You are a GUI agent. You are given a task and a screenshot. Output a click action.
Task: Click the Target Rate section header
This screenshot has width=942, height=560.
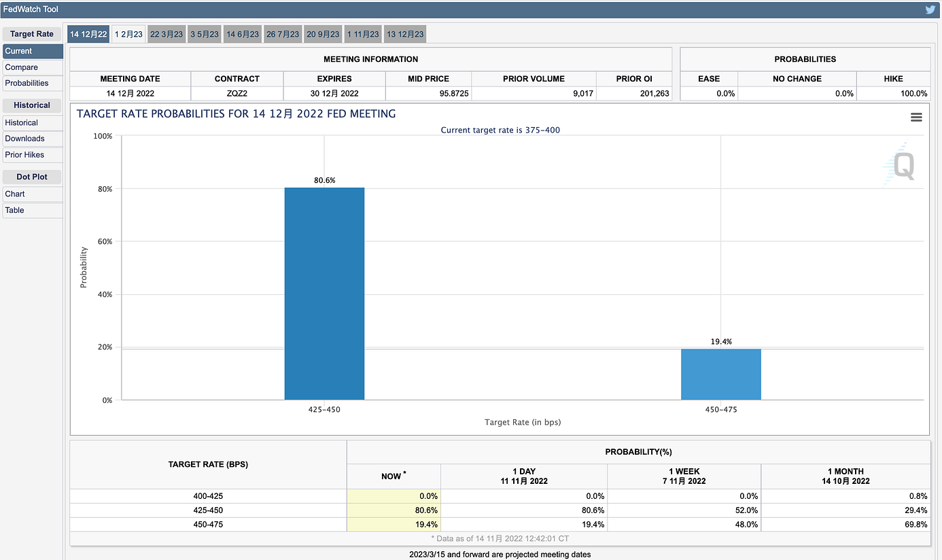32,34
